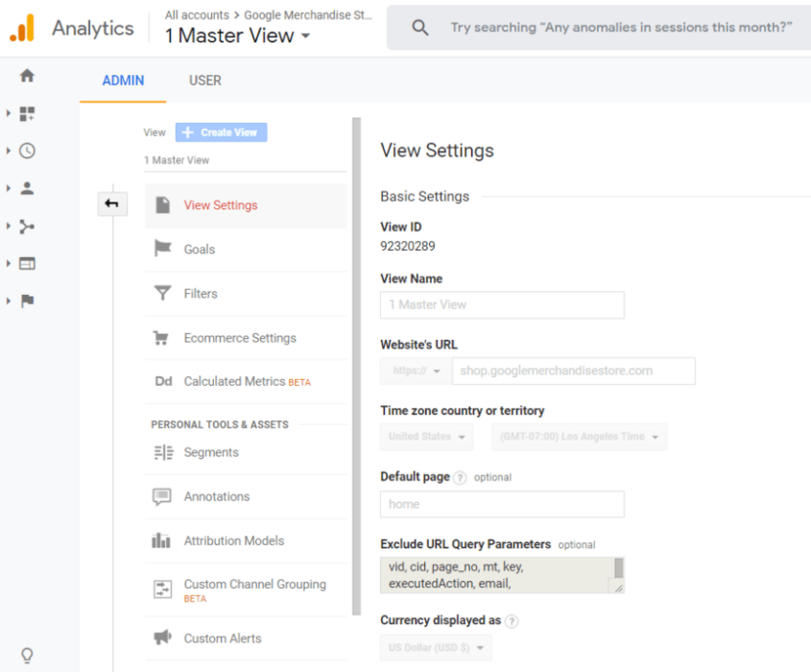Switch to the USER tab
Viewport: 811px width, 672px height.
pos(204,81)
